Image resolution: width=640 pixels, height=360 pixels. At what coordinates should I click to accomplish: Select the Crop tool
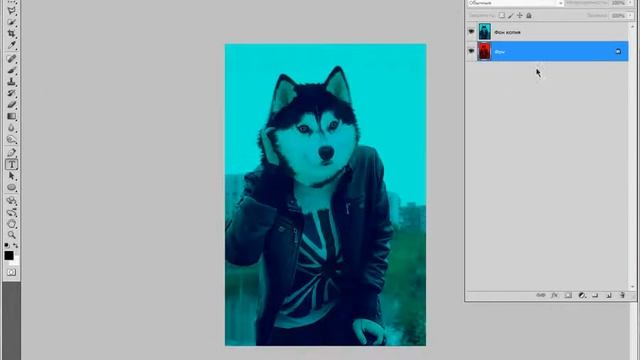pos(11,33)
